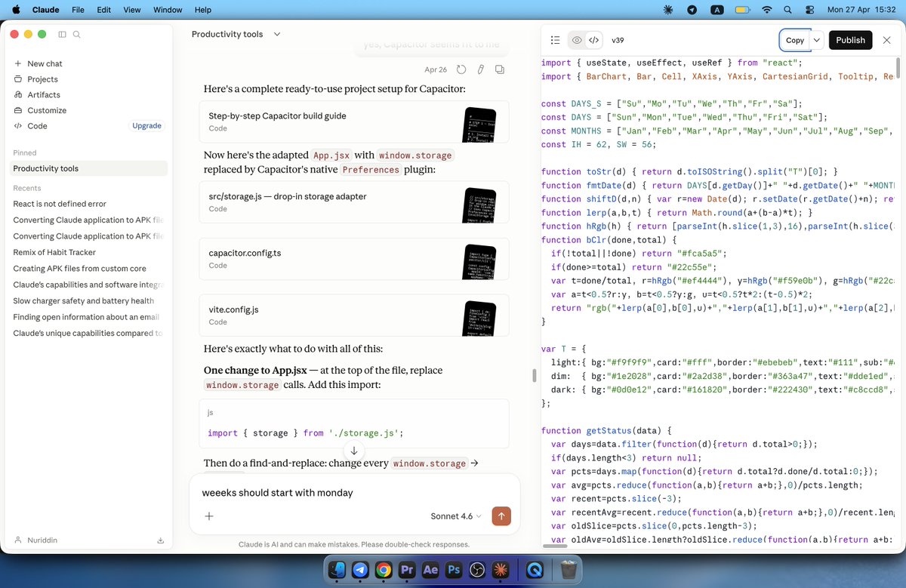Click the retry icon next to Apr 26

[461, 69]
